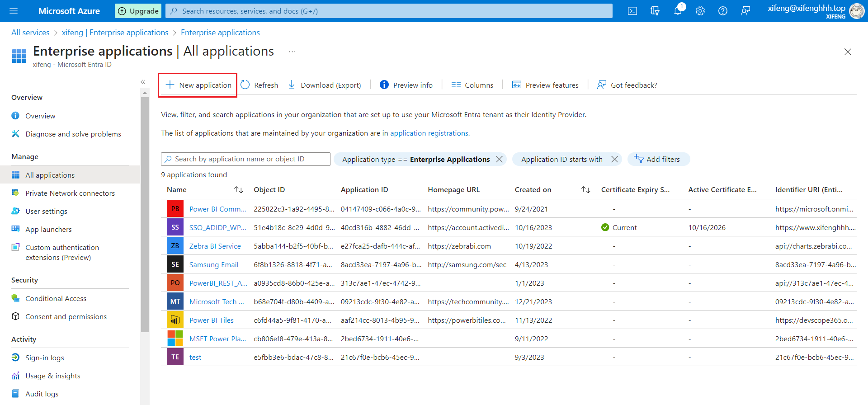This screenshot has width=868, height=405.
Task: Click the user account avatar
Action: coord(857,11)
